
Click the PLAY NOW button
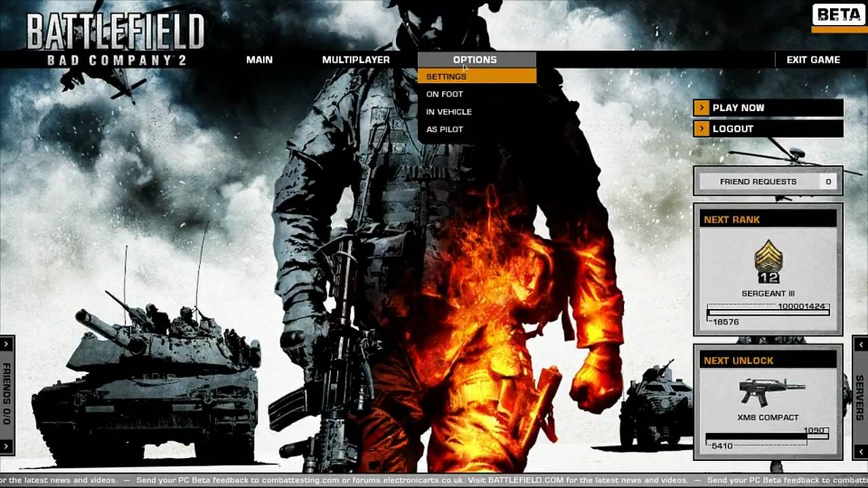(x=768, y=108)
